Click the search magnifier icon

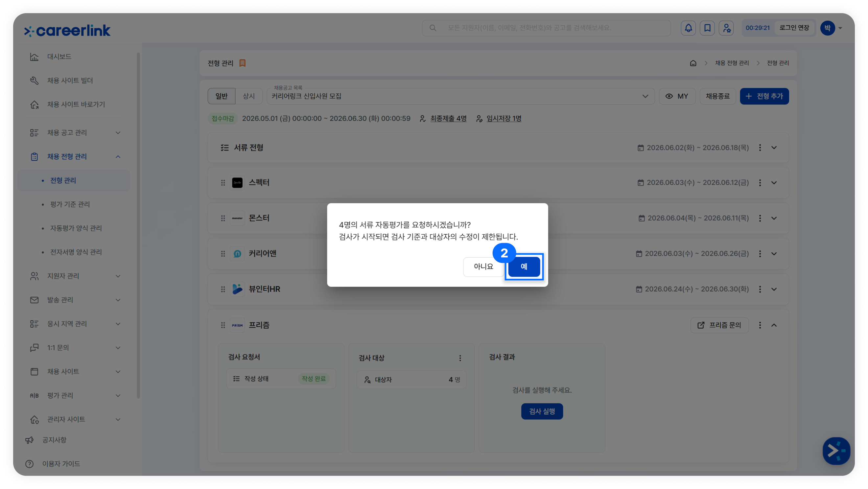pos(433,28)
